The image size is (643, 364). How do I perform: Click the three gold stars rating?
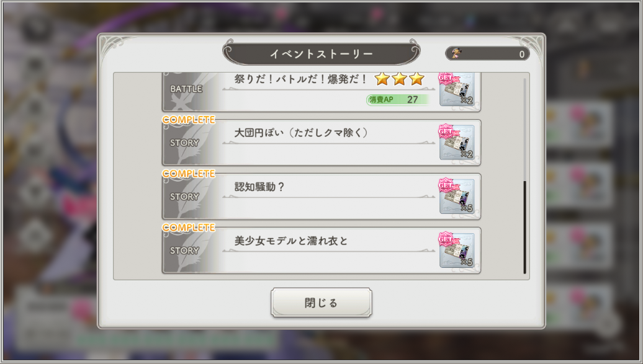point(399,79)
